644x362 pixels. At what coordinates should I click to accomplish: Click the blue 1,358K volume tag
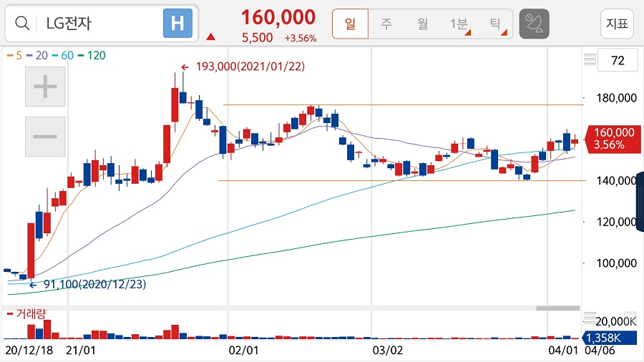tap(610, 338)
